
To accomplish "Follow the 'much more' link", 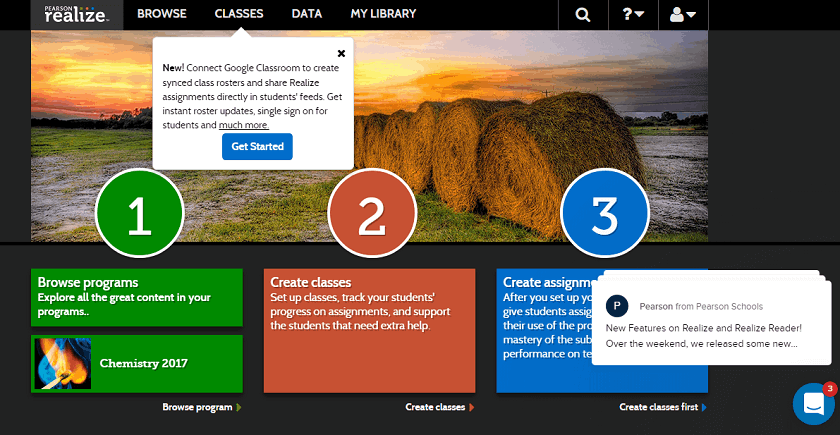I will pyautogui.click(x=244, y=125).
